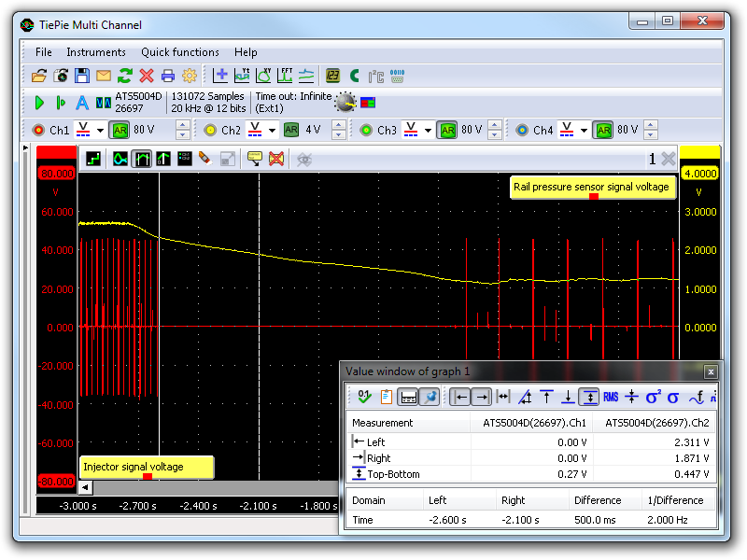747x560 pixels.
Task: Open the serial bus analyzer icon
Action: pyautogui.click(x=397, y=76)
